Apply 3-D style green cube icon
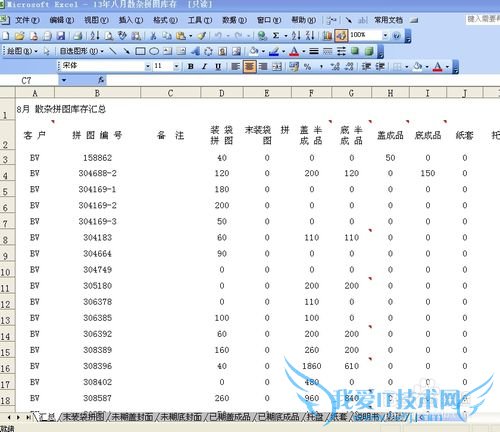500x432 pixels. point(369,51)
